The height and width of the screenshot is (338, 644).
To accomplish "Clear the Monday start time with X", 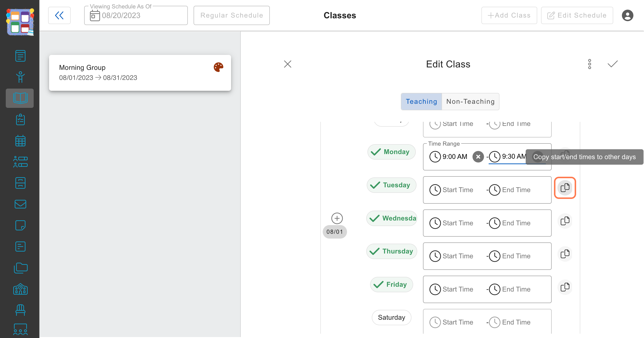I will (478, 157).
